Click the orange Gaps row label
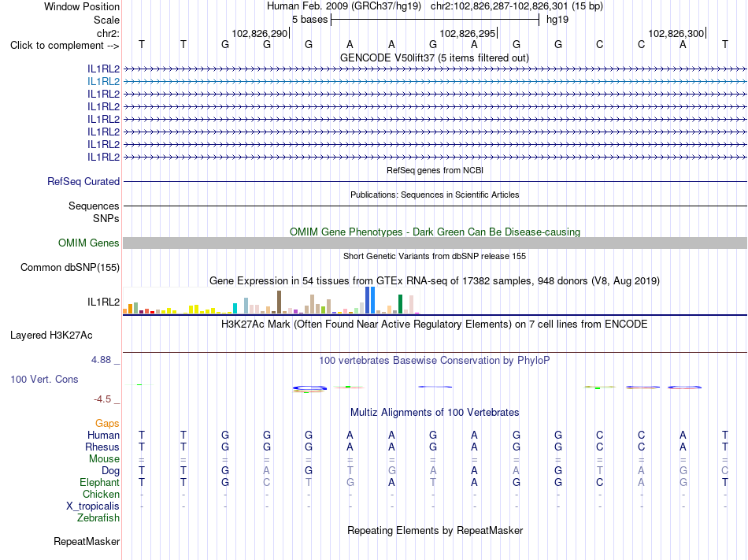 [107, 424]
